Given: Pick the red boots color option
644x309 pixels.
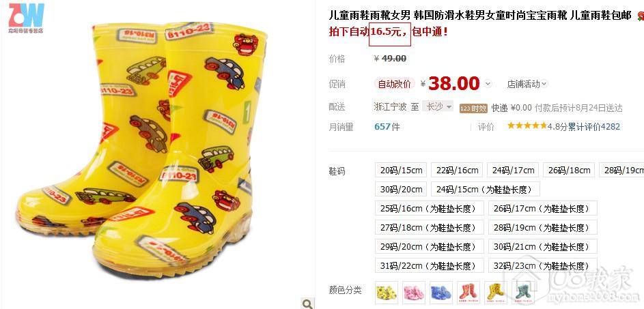Looking at the screenshot, I should coord(468,292).
